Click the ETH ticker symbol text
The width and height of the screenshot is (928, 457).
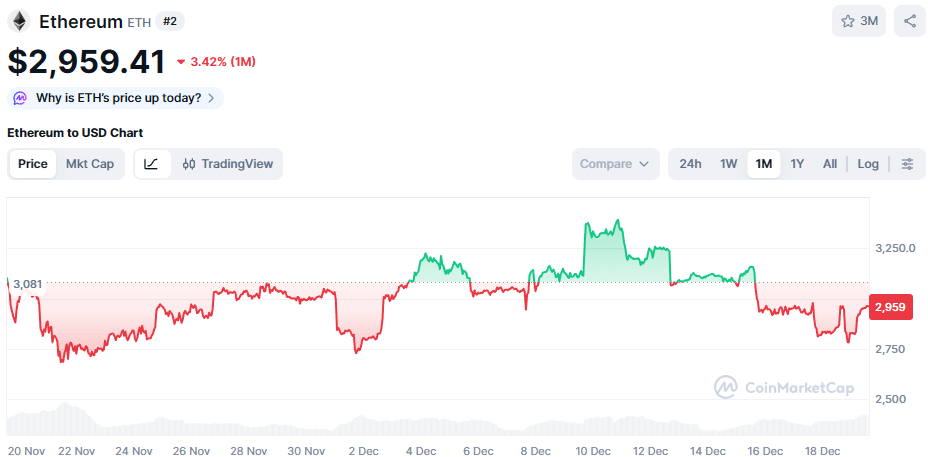pos(139,23)
